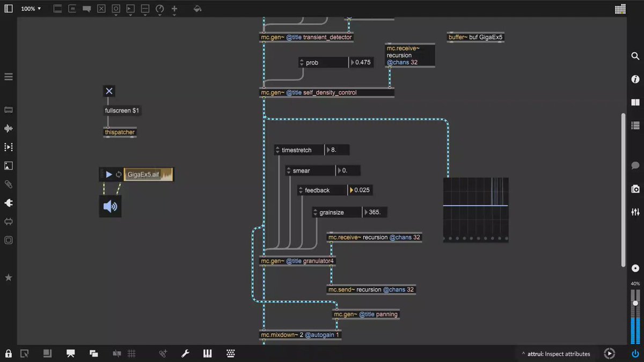
Task: Toggle the audio power button bottom right
Action: pos(635,353)
